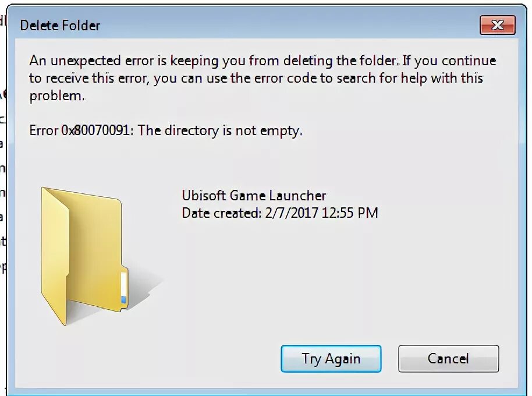
Task: Dismiss the dialog with Cancel
Action: 449,359
